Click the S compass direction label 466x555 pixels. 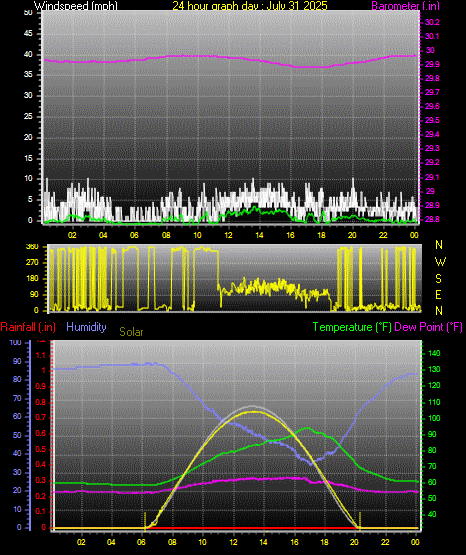tap(438, 279)
